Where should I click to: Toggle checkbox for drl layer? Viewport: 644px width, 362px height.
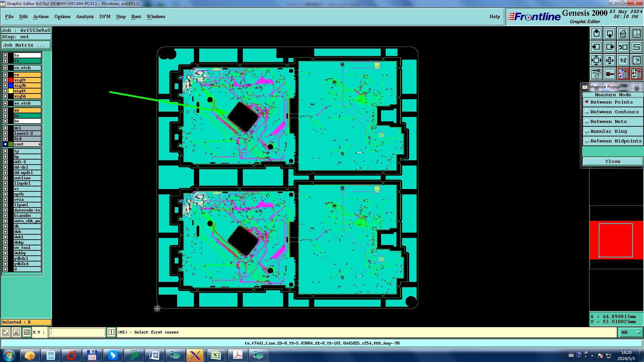(5, 128)
